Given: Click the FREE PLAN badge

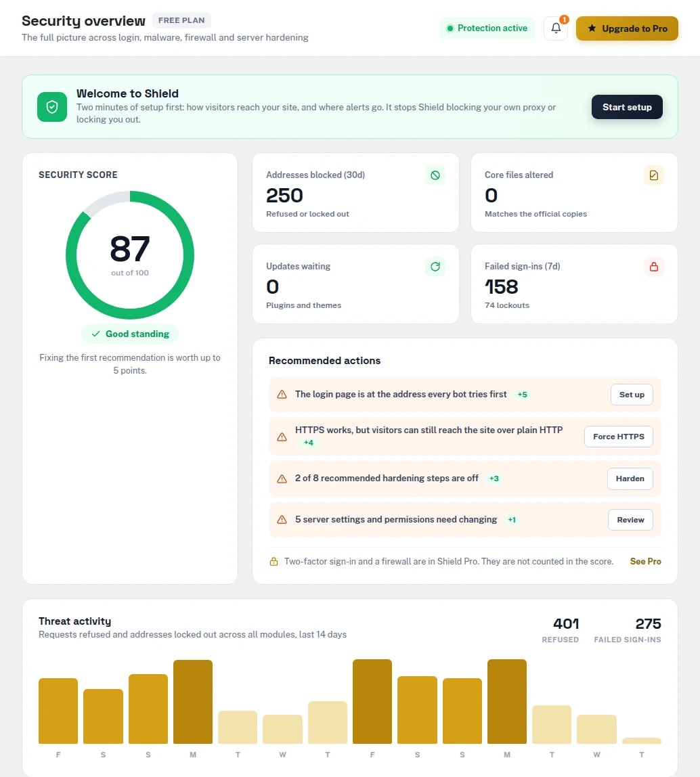Looking at the screenshot, I should click(181, 20).
